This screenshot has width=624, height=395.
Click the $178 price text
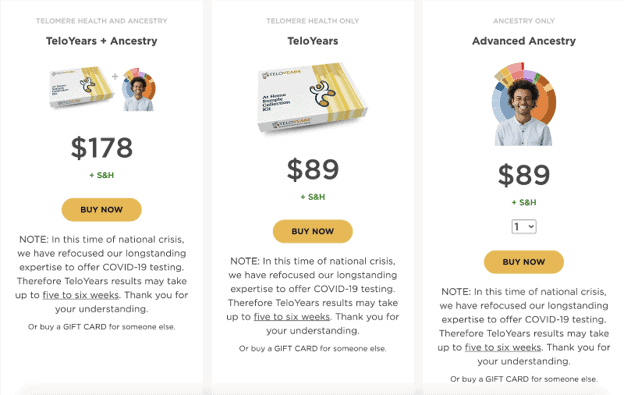[101, 148]
